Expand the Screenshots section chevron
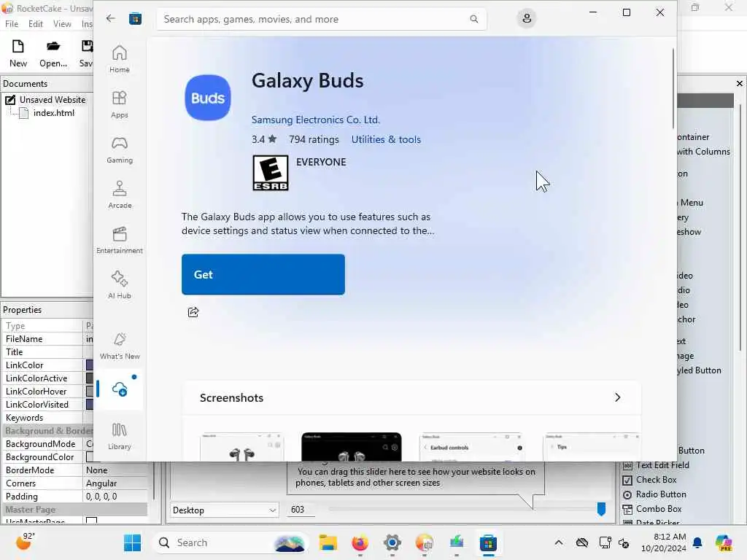The width and height of the screenshot is (747, 560). (x=617, y=397)
